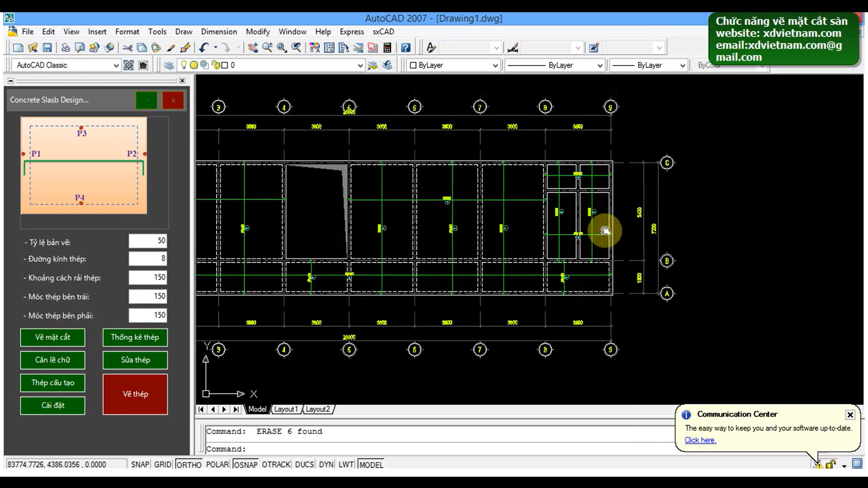This screenshot has height=488, width=868.
Task: Click the Zoom Window icon
Action: click(x=282, y=47)
